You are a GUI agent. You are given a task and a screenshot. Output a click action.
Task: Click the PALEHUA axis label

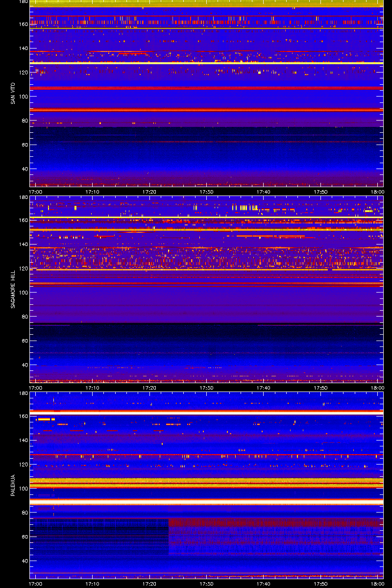12,485
